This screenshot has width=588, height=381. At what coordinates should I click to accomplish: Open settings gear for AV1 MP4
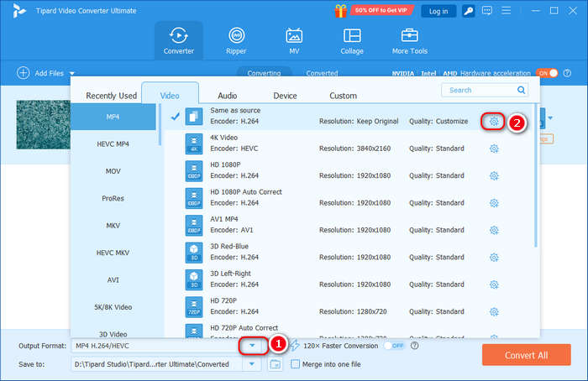coord(494,230)
